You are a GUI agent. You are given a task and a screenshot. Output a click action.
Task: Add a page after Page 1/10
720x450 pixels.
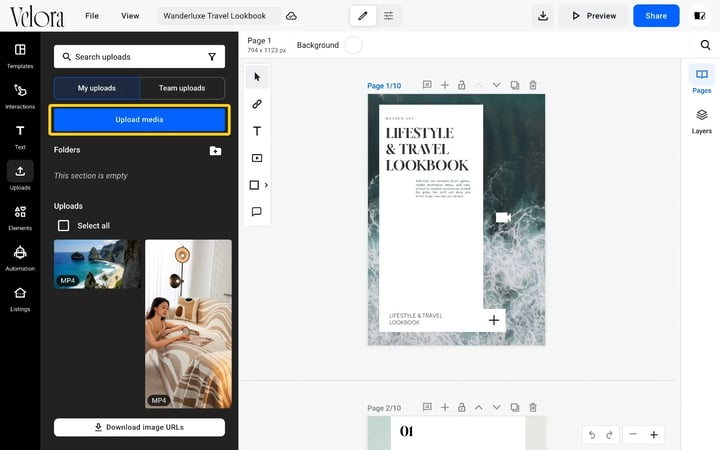[x=444, y=85]
